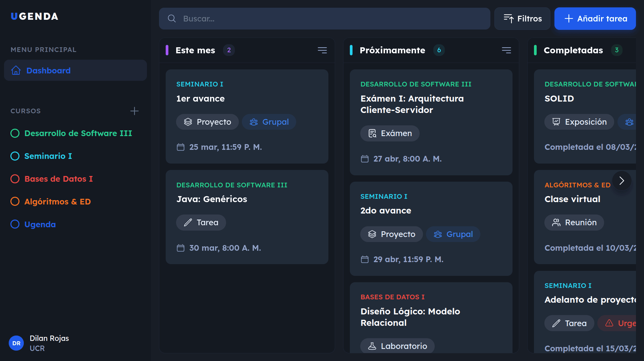
Task: Mark the Bases de Datos I course circle
Action: click(15, 179)
